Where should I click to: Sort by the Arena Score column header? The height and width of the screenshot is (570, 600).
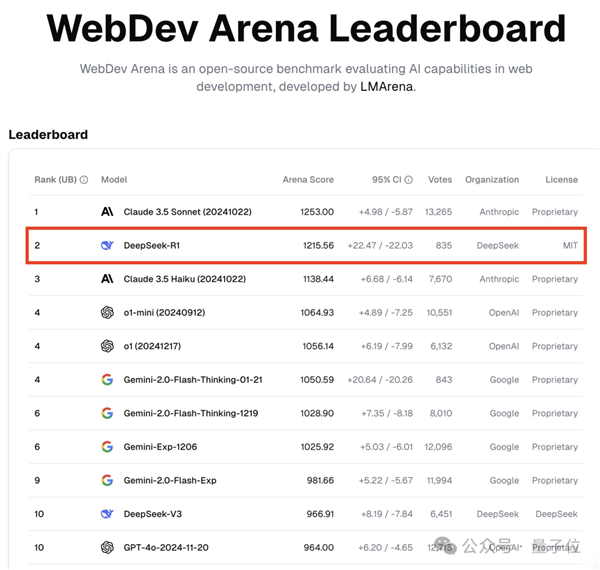[308, 180]
